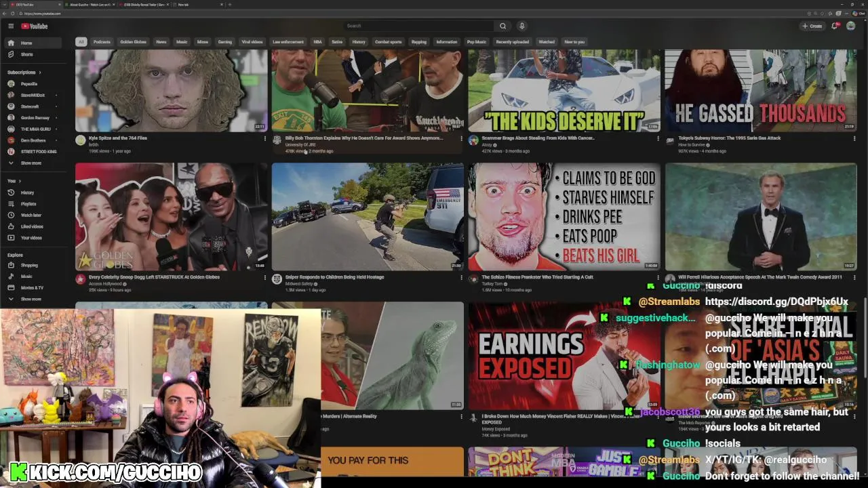Click the YouTube logo
Screen dimensions: 868x488
click(x=34, y=26)
